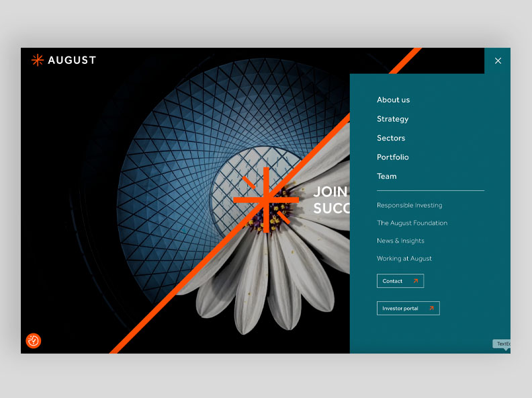This screenshot has height=398, width=532.
Task: Click the August logo
Action: point(64,60)
